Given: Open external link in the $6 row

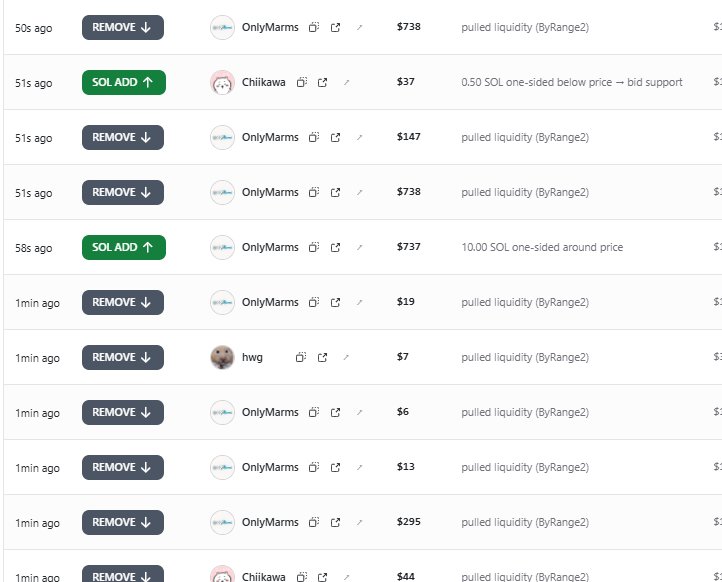Looking at the screenshot, I should [x=335, y=412].
